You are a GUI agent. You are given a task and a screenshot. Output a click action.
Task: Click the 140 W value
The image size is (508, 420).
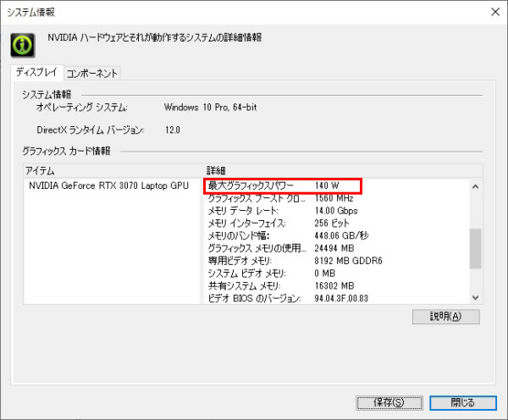click(327, 185)
